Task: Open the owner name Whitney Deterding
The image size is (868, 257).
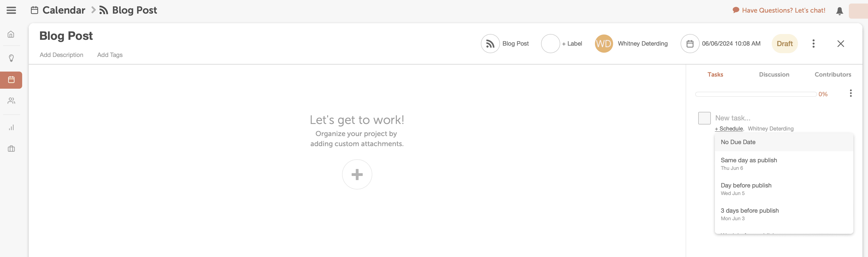Action: point(643,44)
